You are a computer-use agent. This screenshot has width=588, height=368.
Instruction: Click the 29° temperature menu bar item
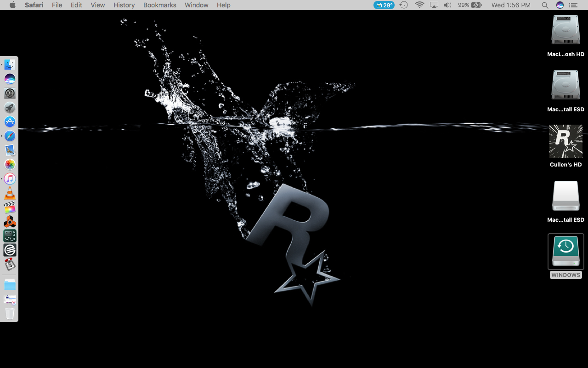point(384,5)
